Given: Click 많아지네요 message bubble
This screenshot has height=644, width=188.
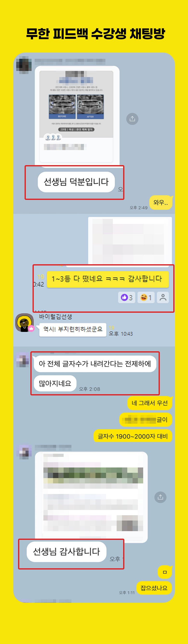Looking at the screenshot, I should [x=55, y=383].
